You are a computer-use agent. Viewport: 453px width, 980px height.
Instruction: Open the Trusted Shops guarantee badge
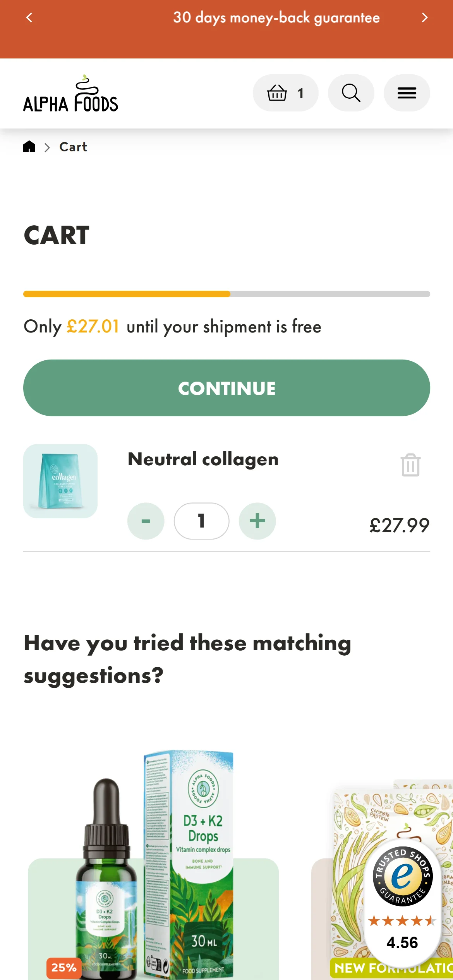[402, 902]
